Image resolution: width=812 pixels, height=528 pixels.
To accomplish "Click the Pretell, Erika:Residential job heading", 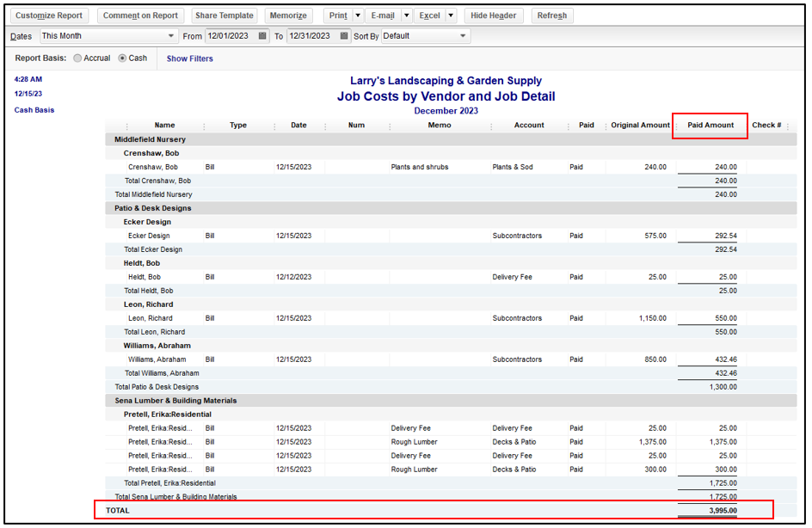I will point(167,414).
